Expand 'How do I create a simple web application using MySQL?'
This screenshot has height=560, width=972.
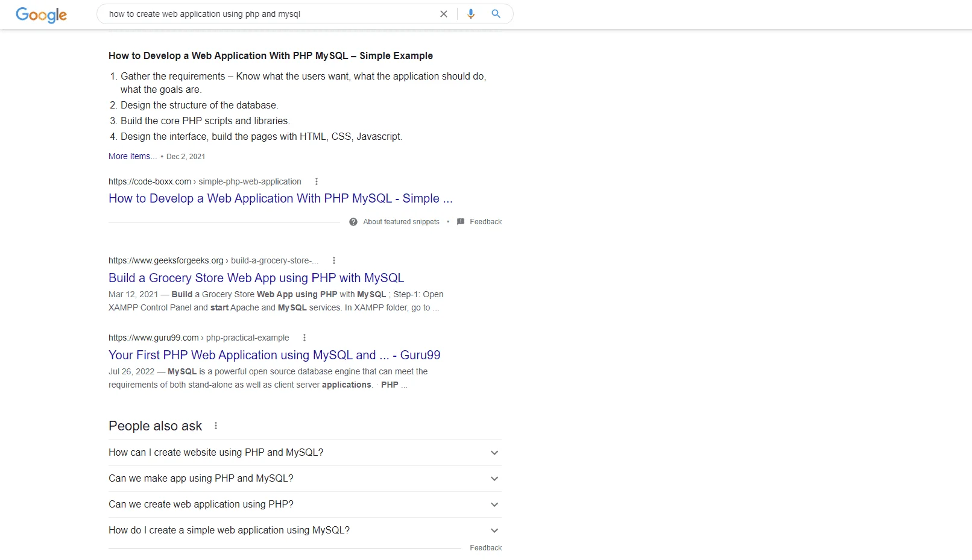coord(305,530)
